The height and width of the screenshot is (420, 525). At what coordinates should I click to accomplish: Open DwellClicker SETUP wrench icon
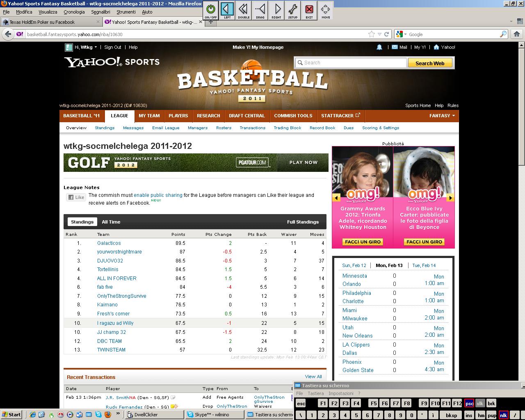(293, 9)
